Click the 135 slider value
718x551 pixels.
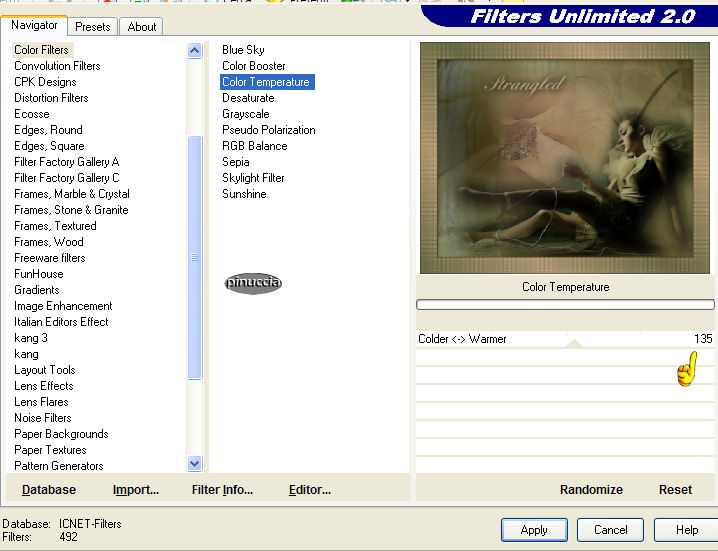(703, 339)
